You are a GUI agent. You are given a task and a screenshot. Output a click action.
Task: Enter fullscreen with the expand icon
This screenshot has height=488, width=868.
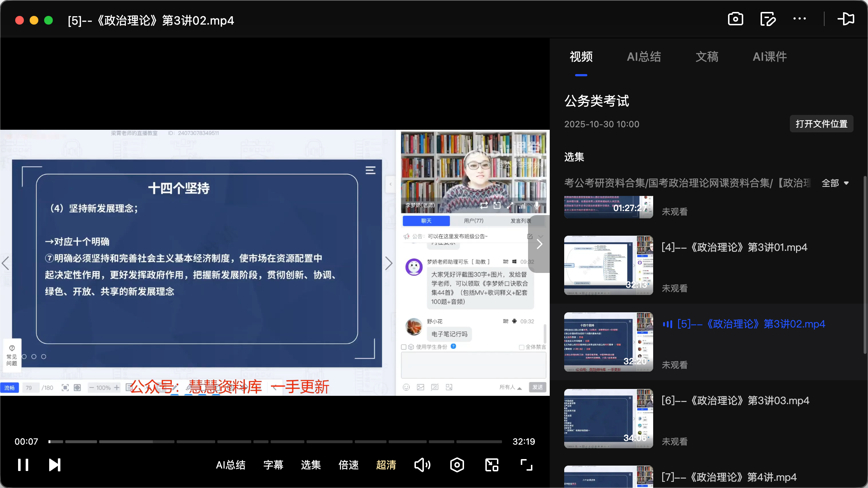click(x=526, y=465)
